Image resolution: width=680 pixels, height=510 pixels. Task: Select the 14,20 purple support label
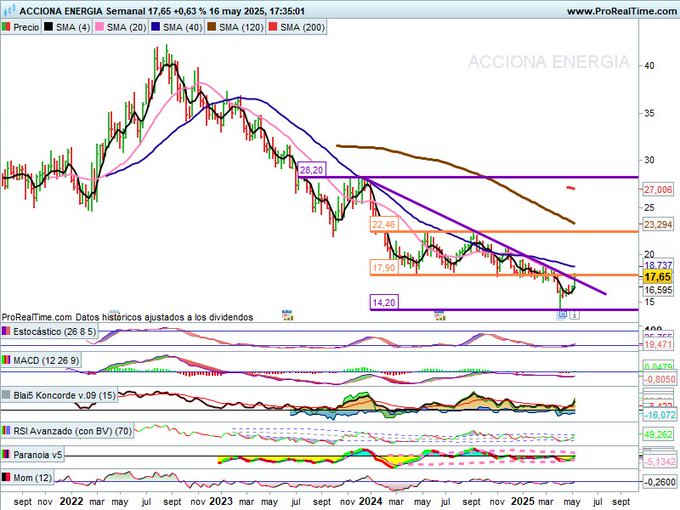click(384, 302)
